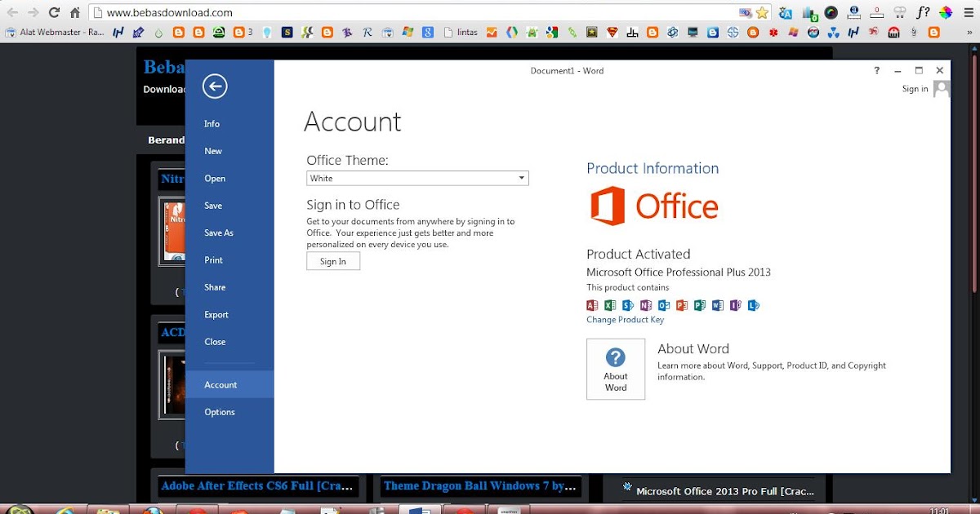Open the Export page

229,315
